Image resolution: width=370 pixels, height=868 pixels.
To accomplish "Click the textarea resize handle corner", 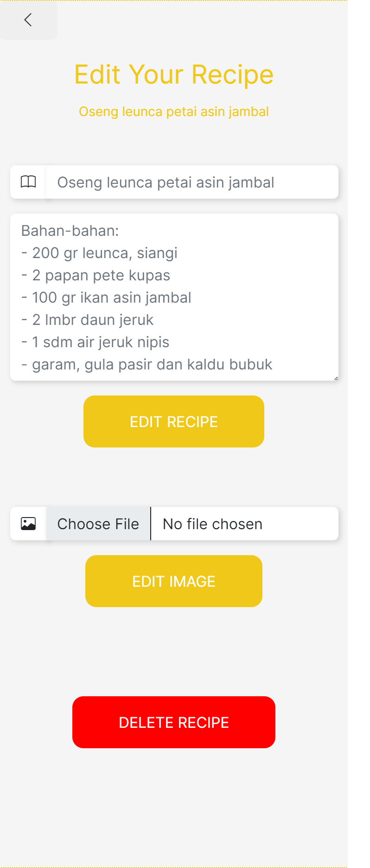I will point(336,378).
